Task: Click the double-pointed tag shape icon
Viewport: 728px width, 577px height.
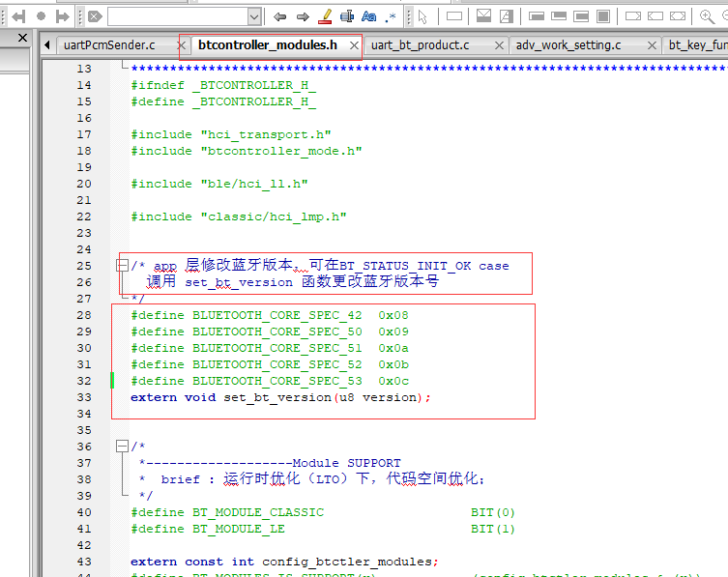Action: click(678, 16)
